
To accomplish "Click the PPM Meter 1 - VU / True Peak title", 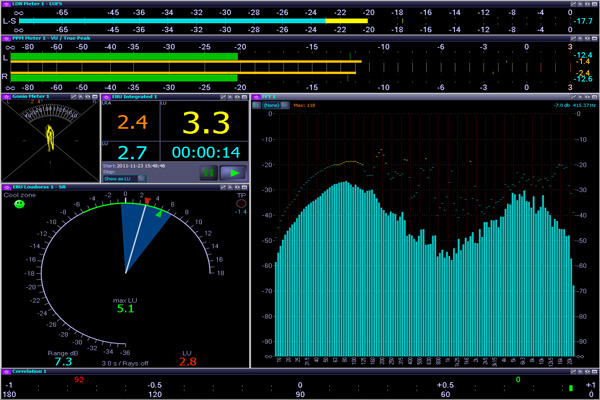I will [x=51, y=38].
